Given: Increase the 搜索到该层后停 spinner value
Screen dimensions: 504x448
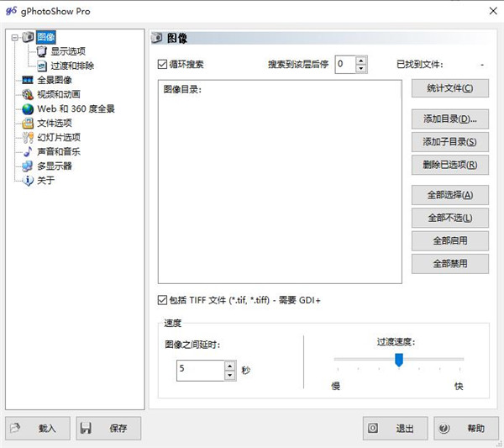Looking at the screenshot, I should coord(361,60).
